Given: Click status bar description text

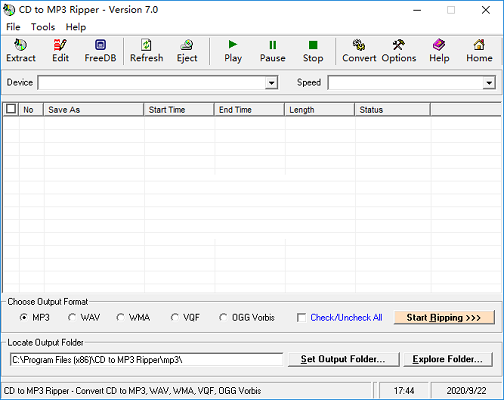Looking at the screenshot, I should (x=132, y=390).
